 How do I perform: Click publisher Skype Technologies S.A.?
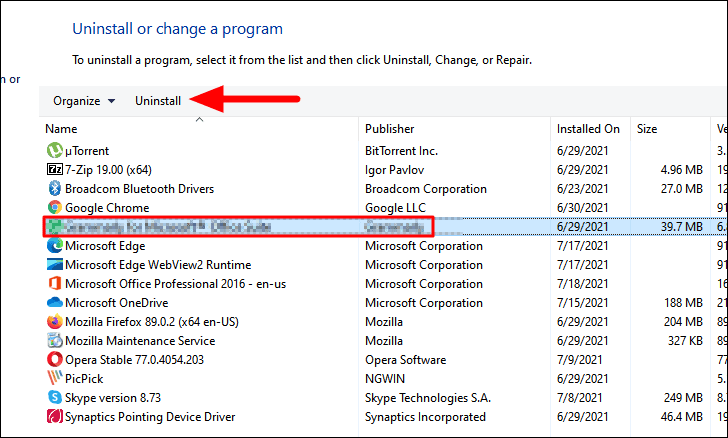[428, 398]
